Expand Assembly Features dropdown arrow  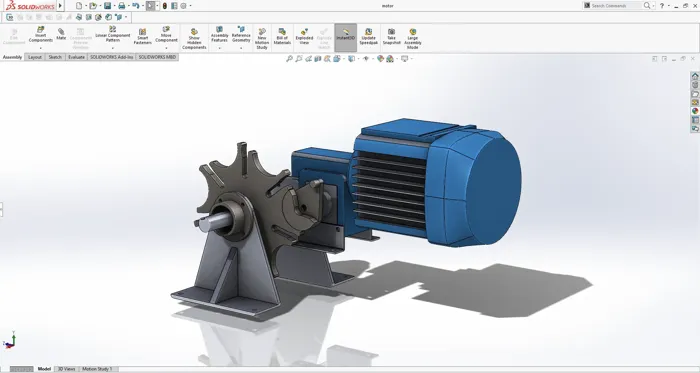(x=220, y=48)
